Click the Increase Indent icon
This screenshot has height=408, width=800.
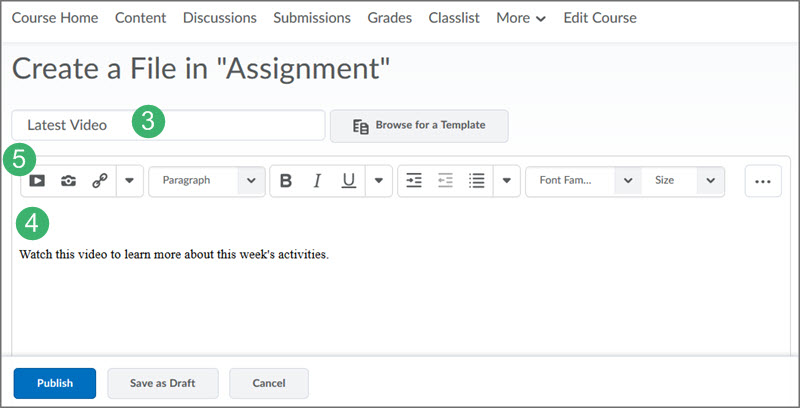coord(414,181)
